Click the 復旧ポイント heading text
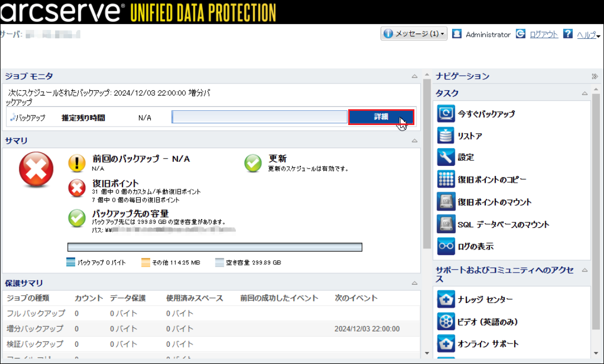 point(115,183)
